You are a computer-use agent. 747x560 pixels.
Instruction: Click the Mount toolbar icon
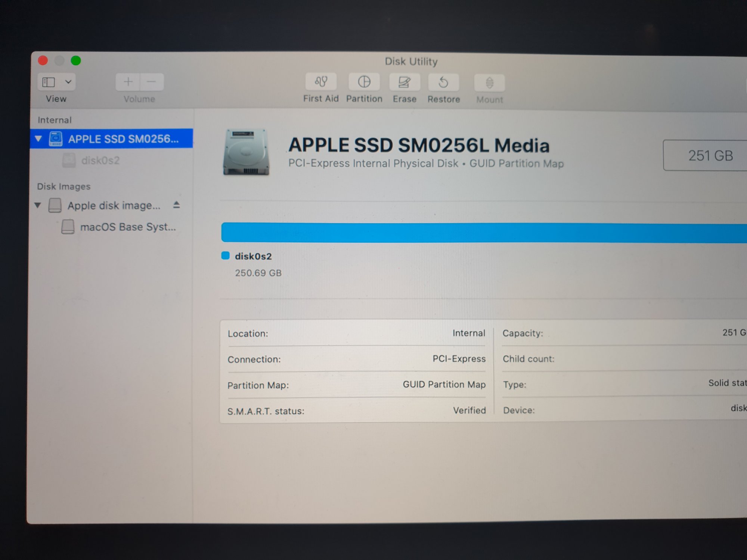[489, 83]
